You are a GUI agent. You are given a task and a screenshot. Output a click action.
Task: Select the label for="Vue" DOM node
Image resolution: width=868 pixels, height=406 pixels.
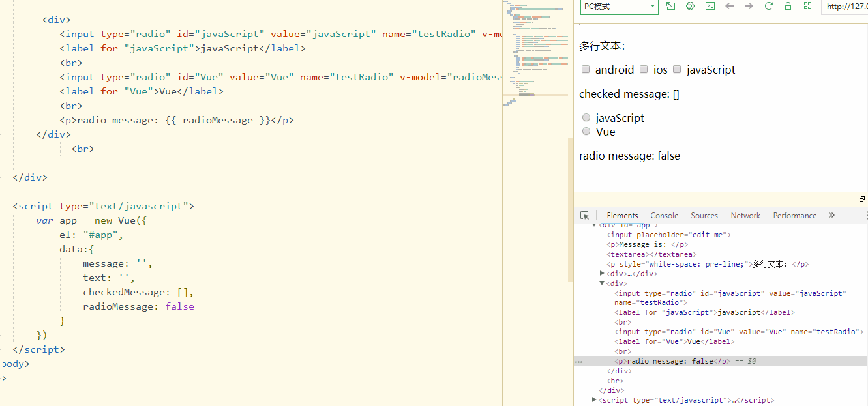pyautogui.click(x=674, y=341)
